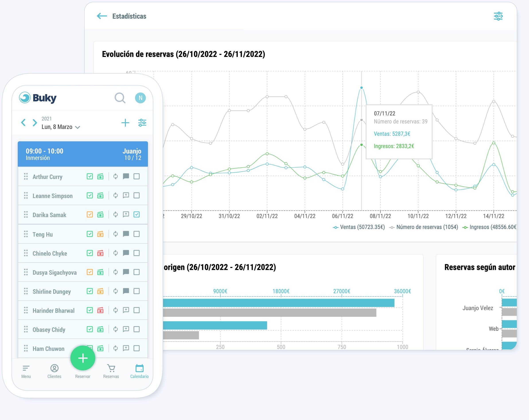Tick the empty checkbox for Shirline Dungey
This screenshot has width=529, height=420.
point(137,291)
